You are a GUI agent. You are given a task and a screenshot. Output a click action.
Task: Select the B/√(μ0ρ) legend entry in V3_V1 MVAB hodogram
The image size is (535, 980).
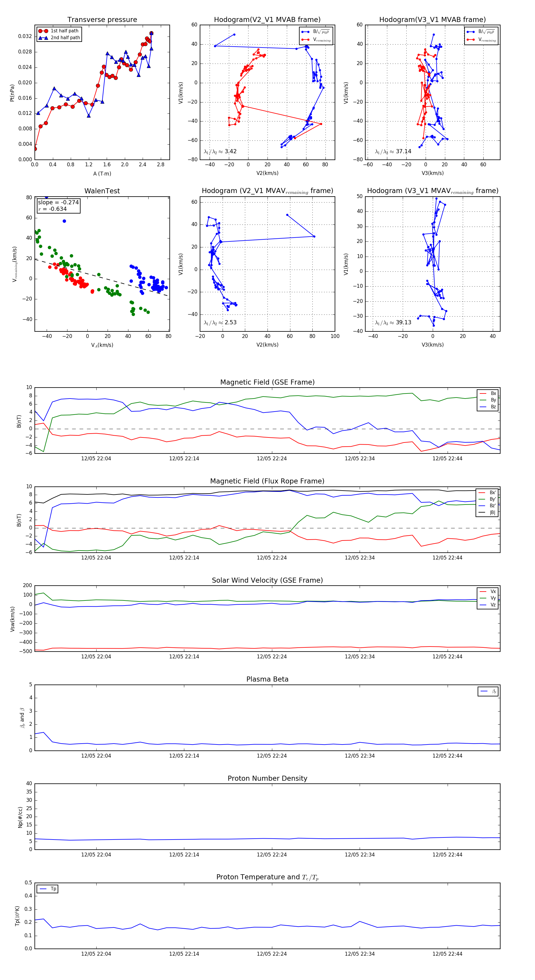pyautogui.click(x=481, y=31)
